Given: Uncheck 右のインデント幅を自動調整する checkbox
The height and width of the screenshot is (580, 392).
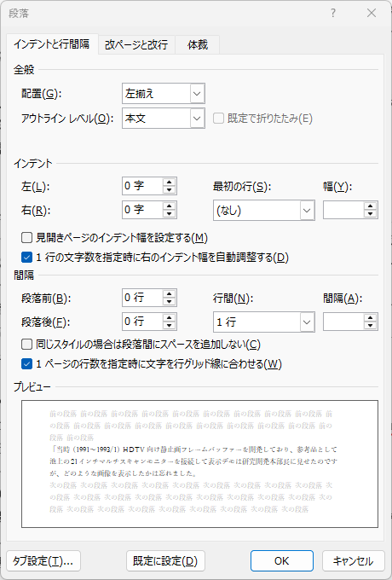Looking at the screenshot, I should point(26,257).
